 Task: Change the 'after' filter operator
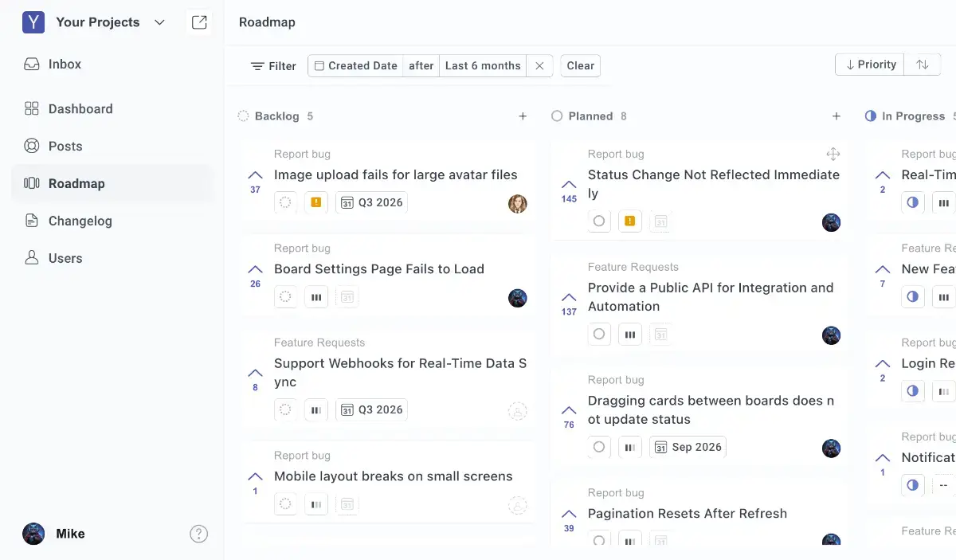[421, 66]
